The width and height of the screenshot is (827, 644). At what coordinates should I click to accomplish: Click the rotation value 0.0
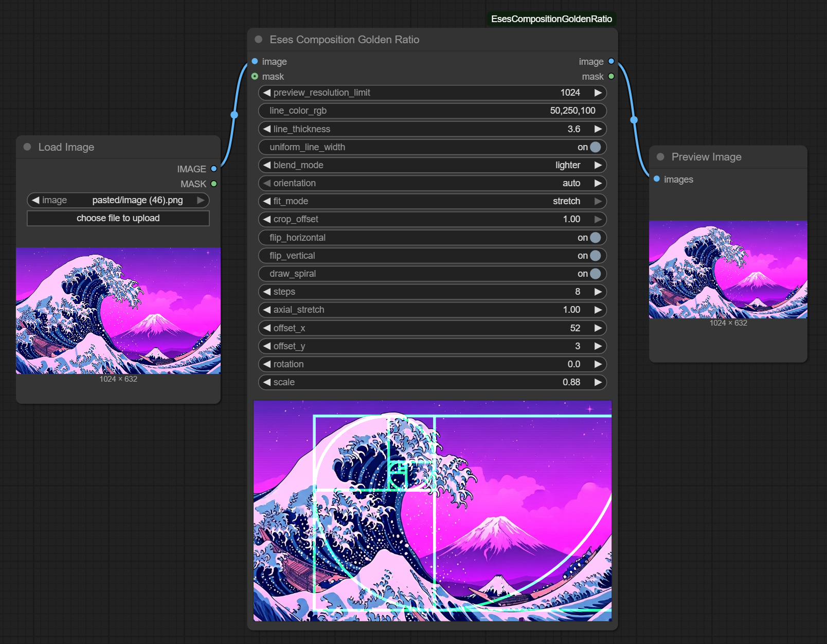[x=574, y=364]
